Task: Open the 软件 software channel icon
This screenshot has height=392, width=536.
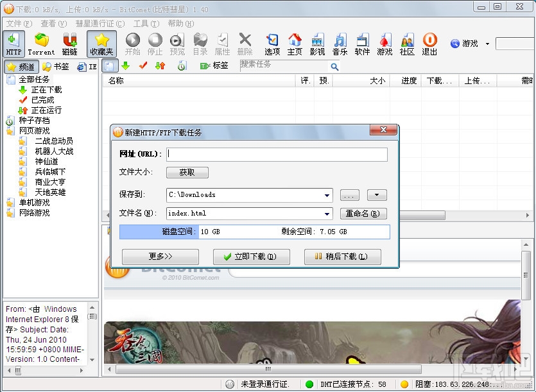Action: pyautogui.click(x=362, y=44)
